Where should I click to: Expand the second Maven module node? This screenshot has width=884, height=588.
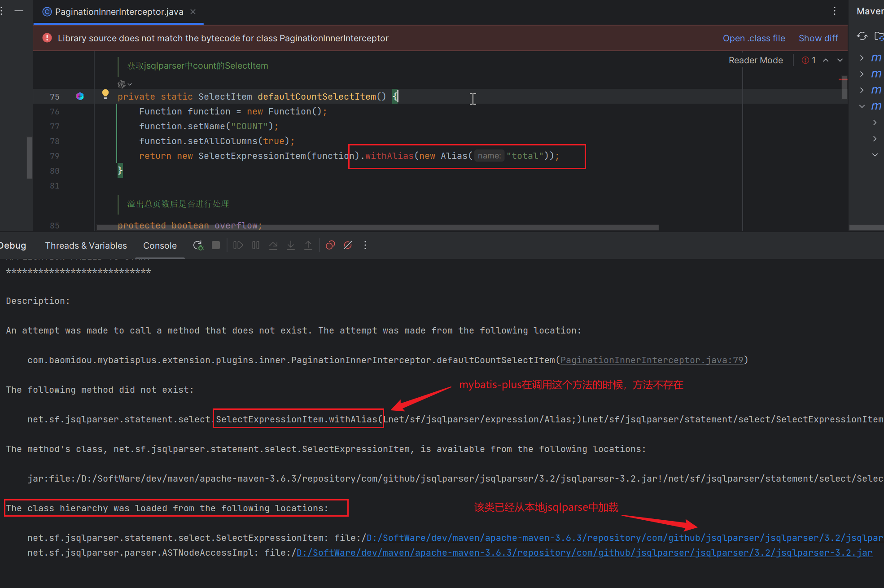(x=862, y=74)
